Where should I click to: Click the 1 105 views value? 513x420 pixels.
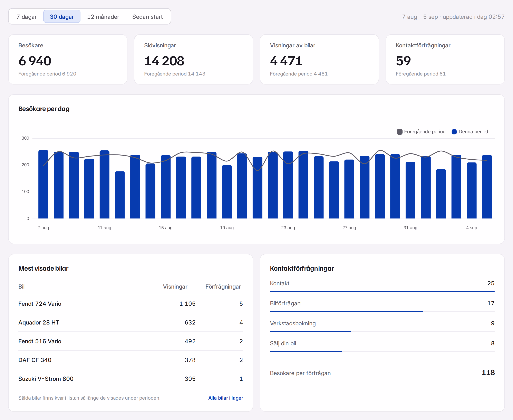pyautogui.click(x=187, y=304)
